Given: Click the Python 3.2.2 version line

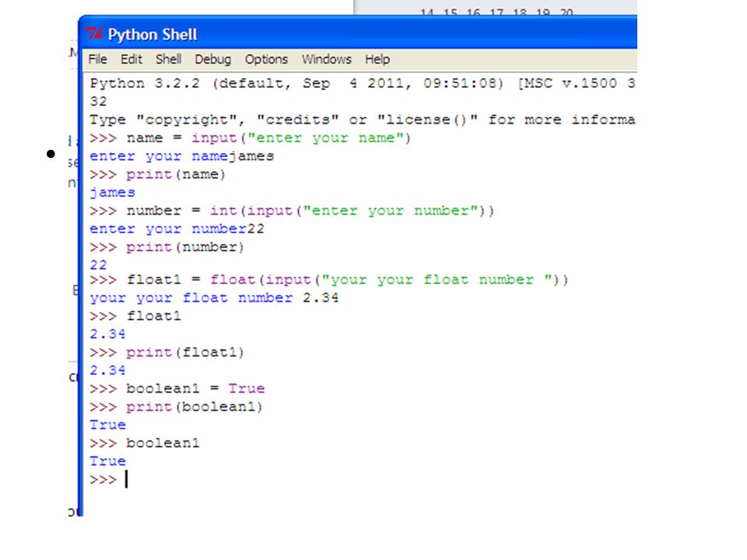Looking at the screenshot, I should point(363,83).
